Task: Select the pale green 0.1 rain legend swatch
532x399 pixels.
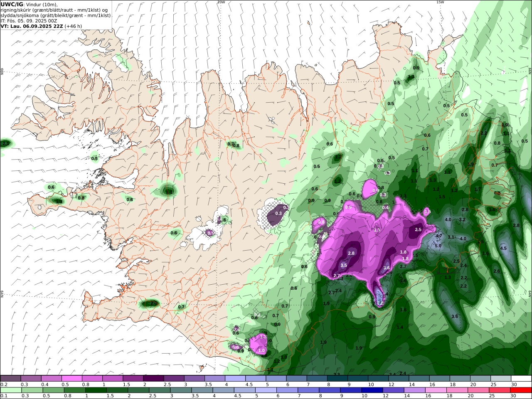Action: (11, 390)
